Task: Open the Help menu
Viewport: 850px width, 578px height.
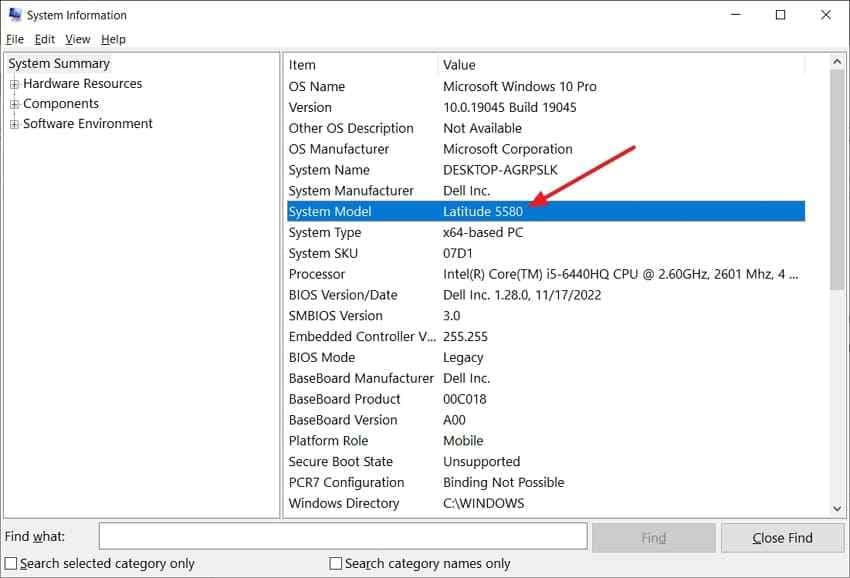Action: coord(113,39)
